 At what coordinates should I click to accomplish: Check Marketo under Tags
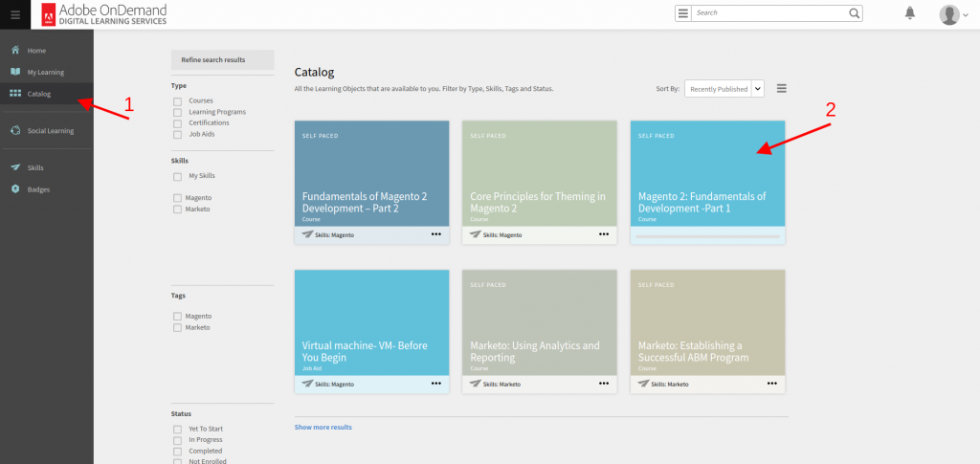[x=177, y=328]
